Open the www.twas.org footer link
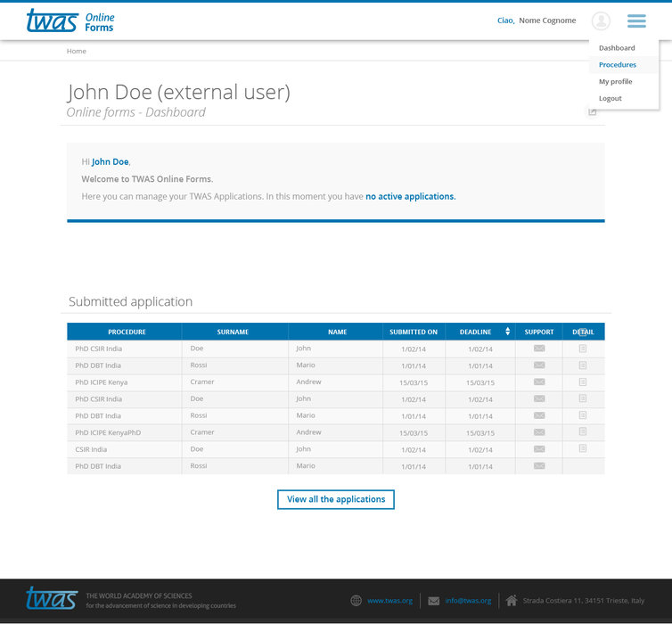Viewport: 672px width, 624px height. (x=389, y=601)
